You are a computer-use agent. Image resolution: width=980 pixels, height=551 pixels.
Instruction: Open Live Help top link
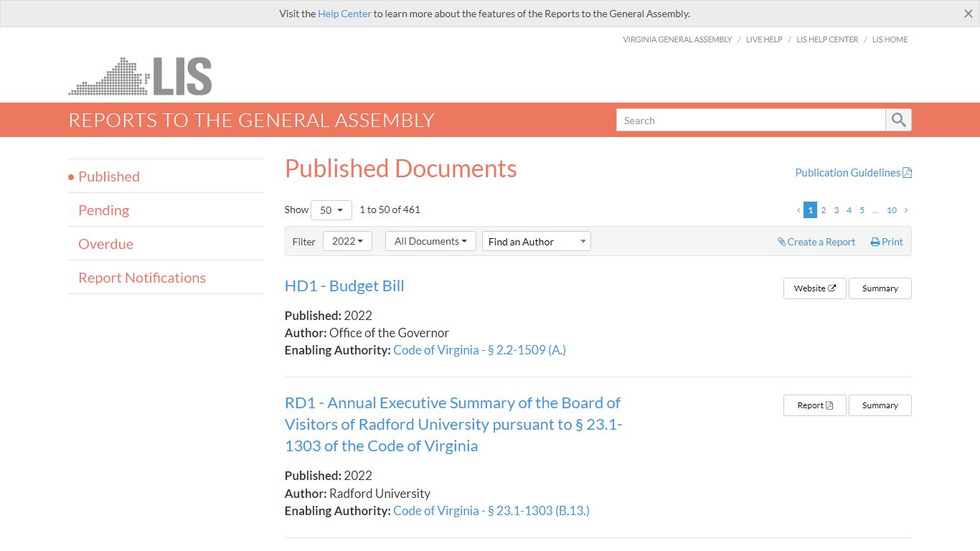click(x=764, y=39)
